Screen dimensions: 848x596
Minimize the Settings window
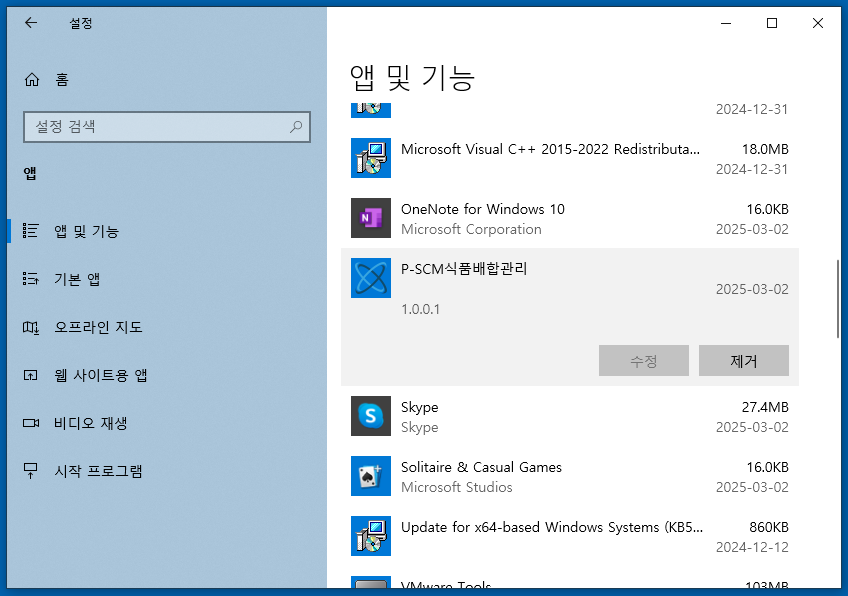[x=726, y=23]
